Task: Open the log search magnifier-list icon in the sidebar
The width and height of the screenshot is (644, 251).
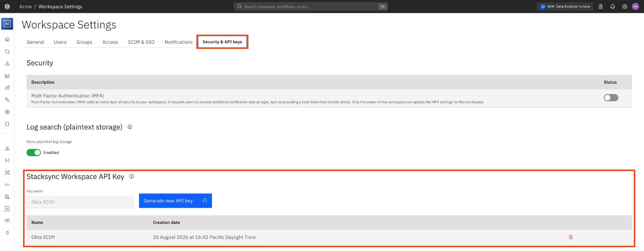Action: tap(7, 100)
